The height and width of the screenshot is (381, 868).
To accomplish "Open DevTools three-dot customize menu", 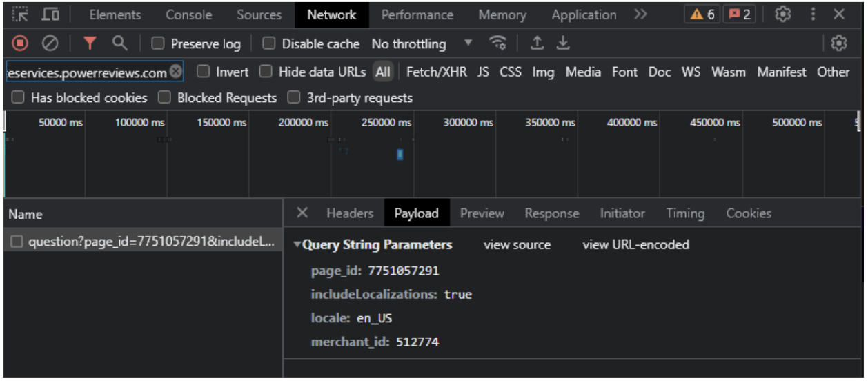I will click(x=813, y=14).
